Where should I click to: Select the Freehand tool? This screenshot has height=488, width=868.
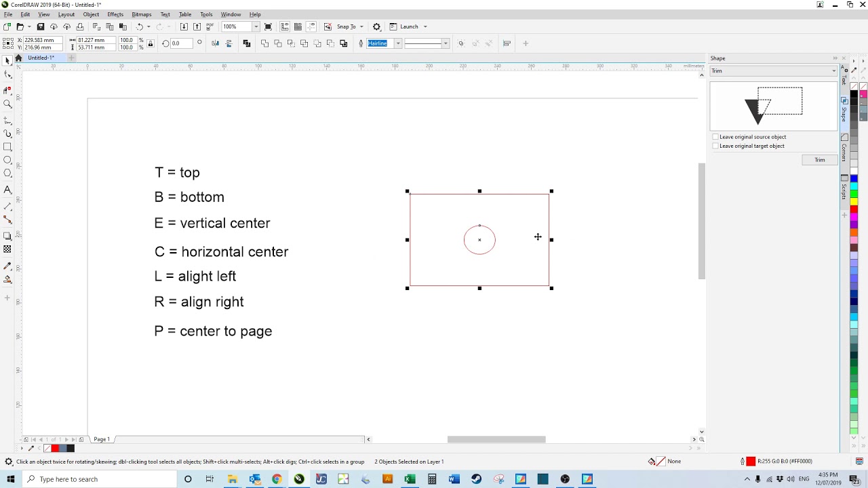pos(7,119)
